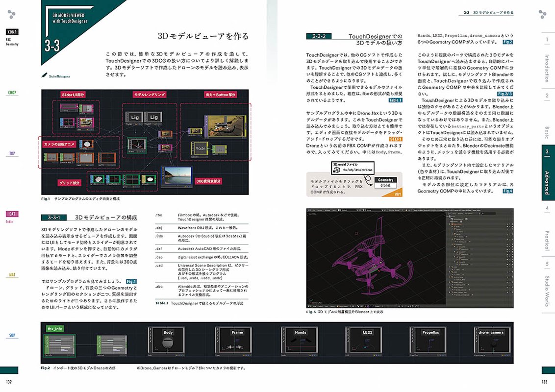Click the Propellas geometry node
The image size is (555, 392).
430,342
